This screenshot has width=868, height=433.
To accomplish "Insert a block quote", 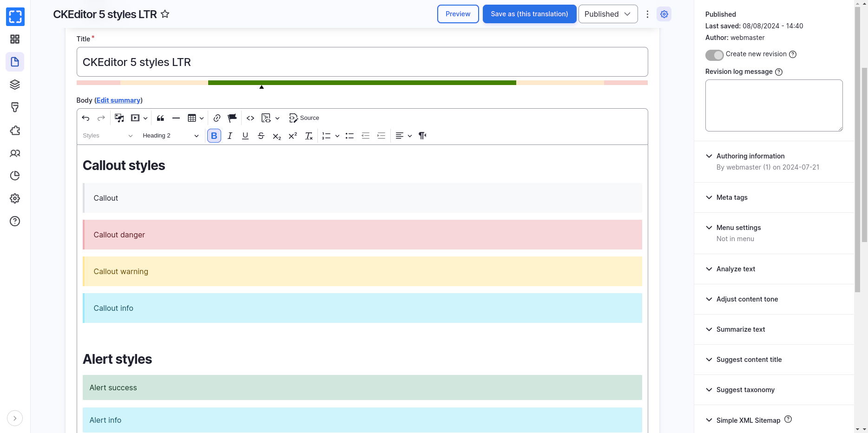I will [x=160, y=118].
